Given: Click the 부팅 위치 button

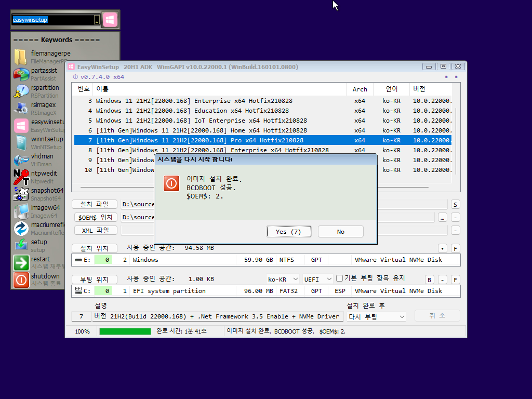Looking at the screenshot, I should pos(95,280).
